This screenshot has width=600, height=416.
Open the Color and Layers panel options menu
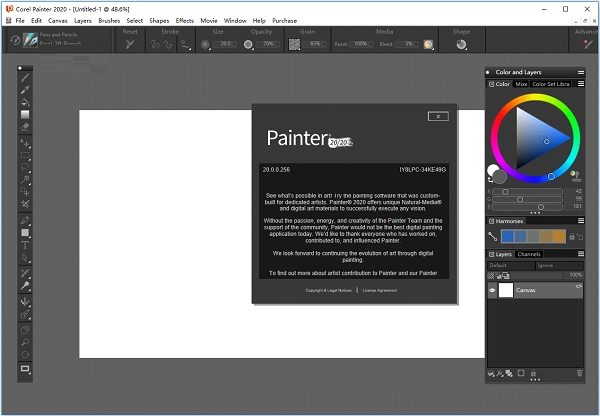tap(580, 72)
